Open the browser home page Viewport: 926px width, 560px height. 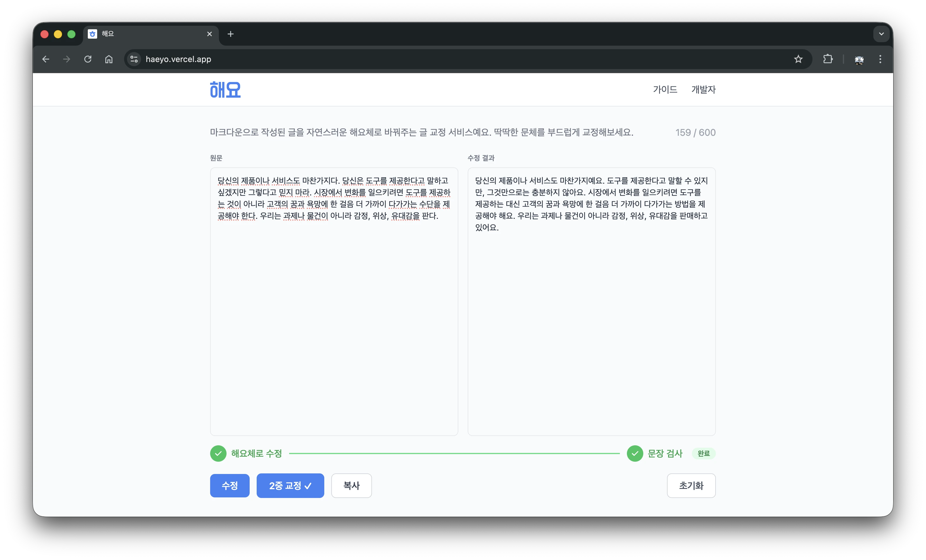tap(109, 59)
